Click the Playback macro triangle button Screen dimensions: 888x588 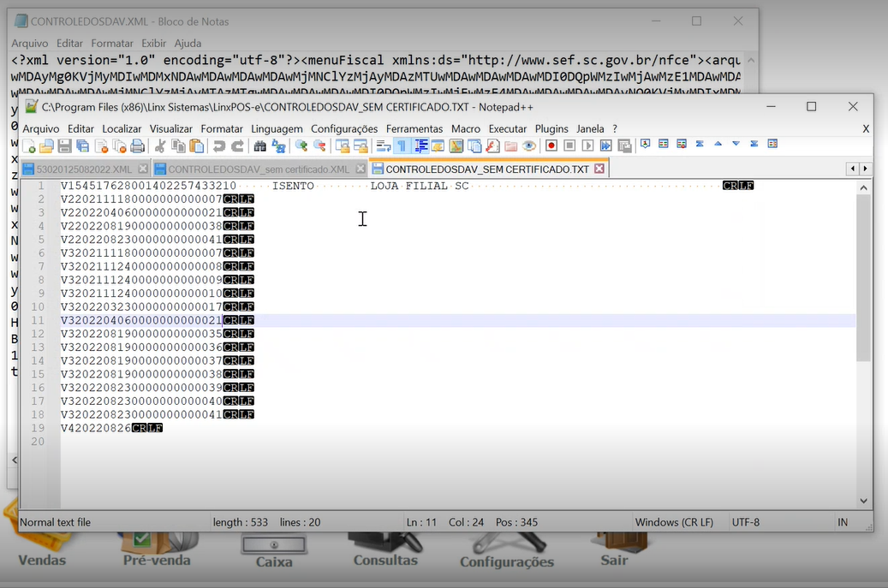(587, 146)
